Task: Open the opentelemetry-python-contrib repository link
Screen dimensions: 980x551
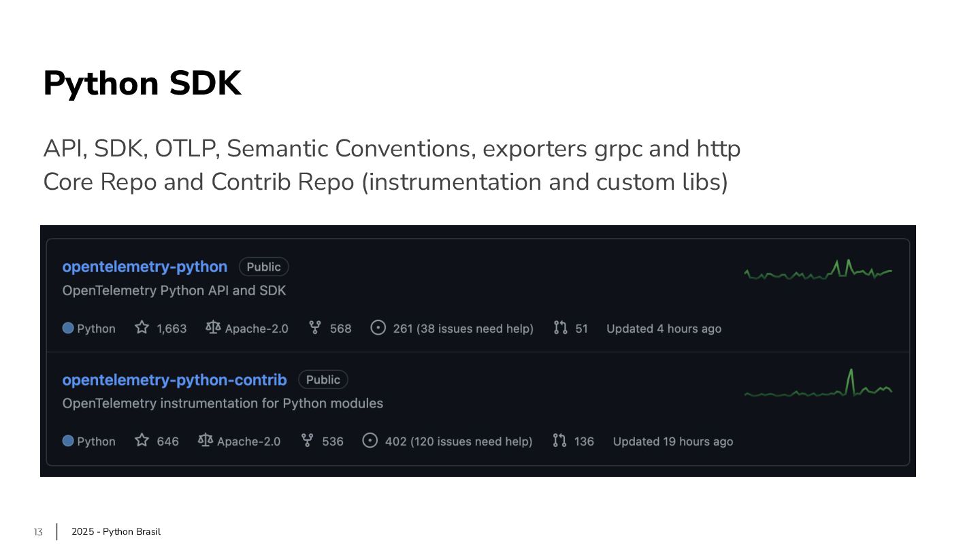Action: tap(174, 380)
